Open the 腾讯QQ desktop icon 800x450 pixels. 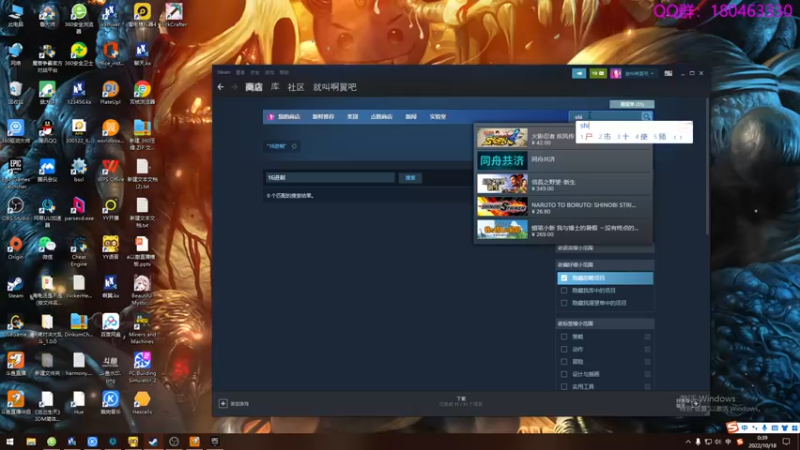click(x=47, y=131)
